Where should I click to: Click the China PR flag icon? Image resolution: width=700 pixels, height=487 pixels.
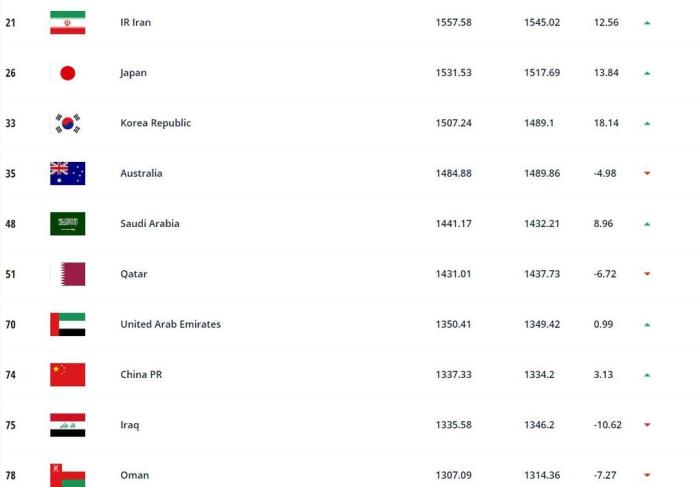tap(67, 374)
